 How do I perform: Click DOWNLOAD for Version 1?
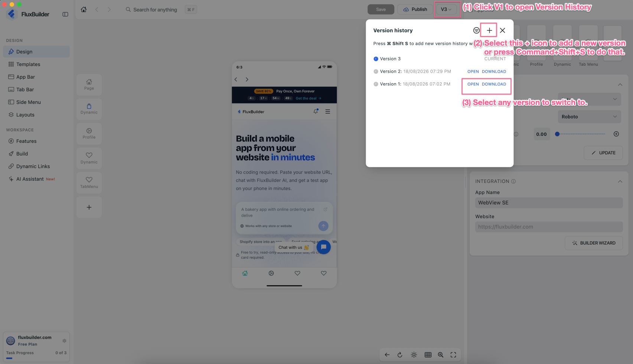coord(494,84)
